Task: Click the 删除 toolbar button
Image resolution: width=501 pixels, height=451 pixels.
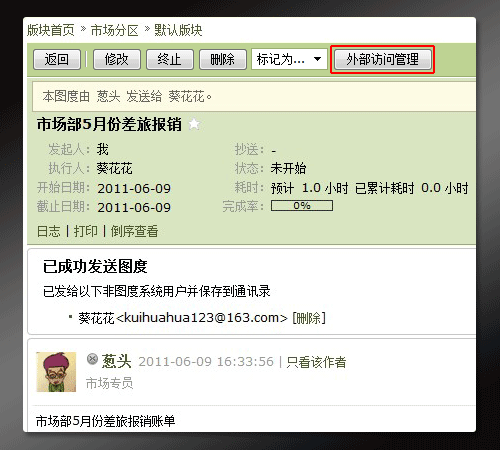Action: (x=223, y=59)
